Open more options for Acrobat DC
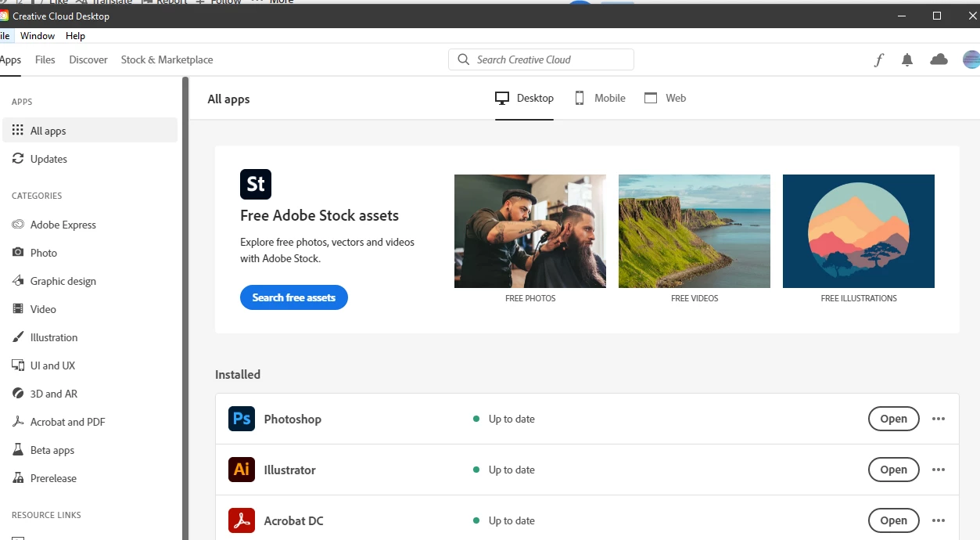 [939, 520]
